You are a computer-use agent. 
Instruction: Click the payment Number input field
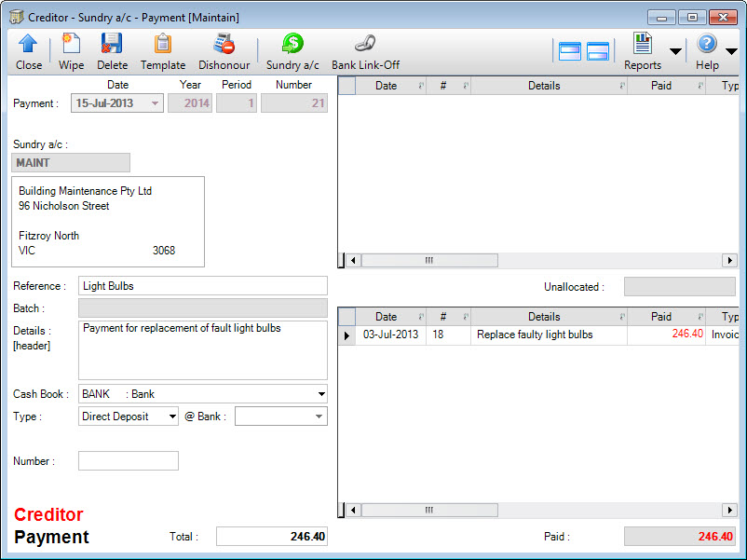coord(129,461)
